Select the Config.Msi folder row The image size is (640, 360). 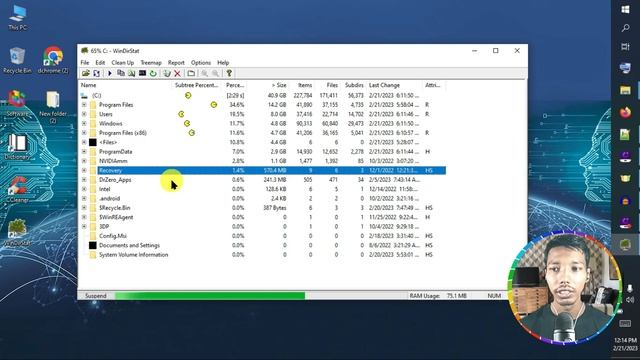(262, 236)
